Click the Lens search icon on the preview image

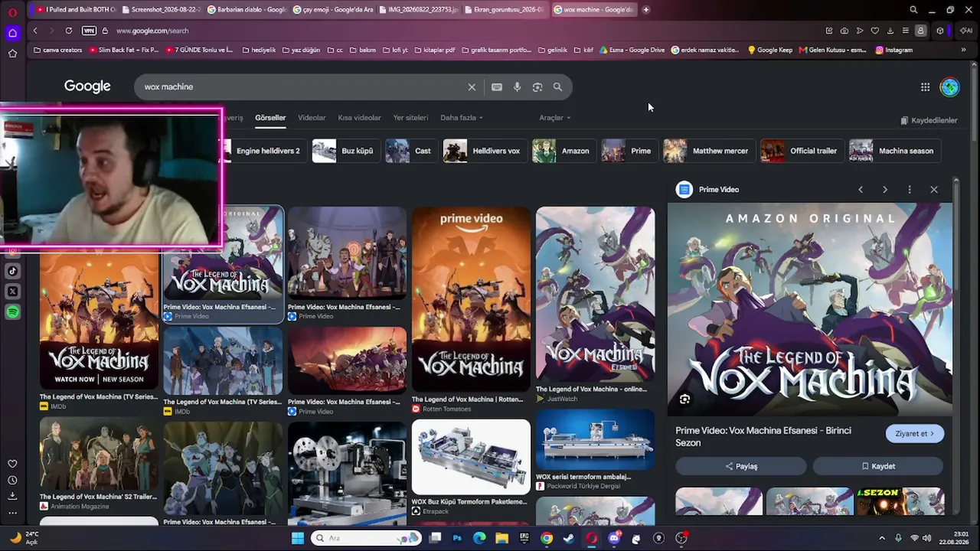click(684, 399)
